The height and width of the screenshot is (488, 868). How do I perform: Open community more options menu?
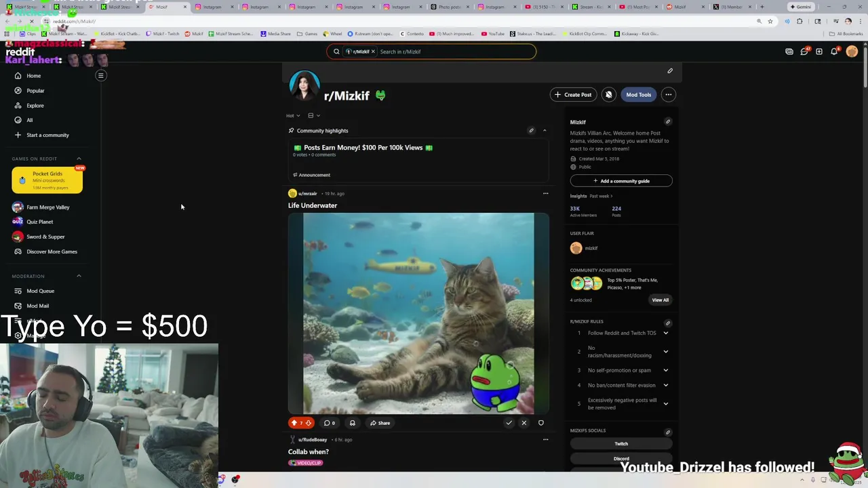pyautogui.click(x=669, y=95)
